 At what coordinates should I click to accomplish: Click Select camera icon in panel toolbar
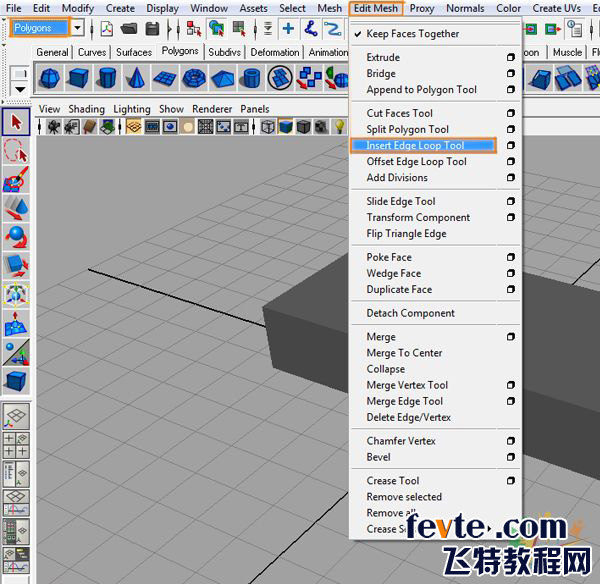coord(53,127)
